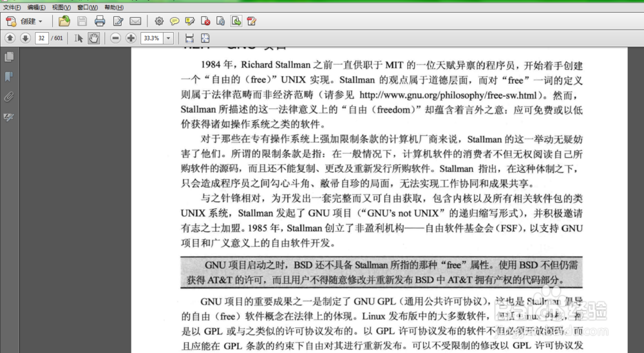Go to previous page up arrow
The height and width of the screenshot is (353, 644).
[x=10, y=38]
